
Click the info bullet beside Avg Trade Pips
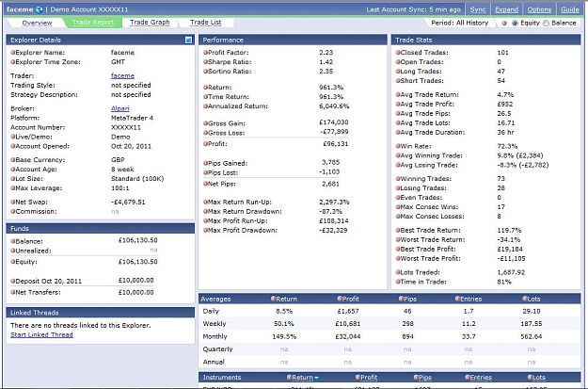tap(398, 113)
